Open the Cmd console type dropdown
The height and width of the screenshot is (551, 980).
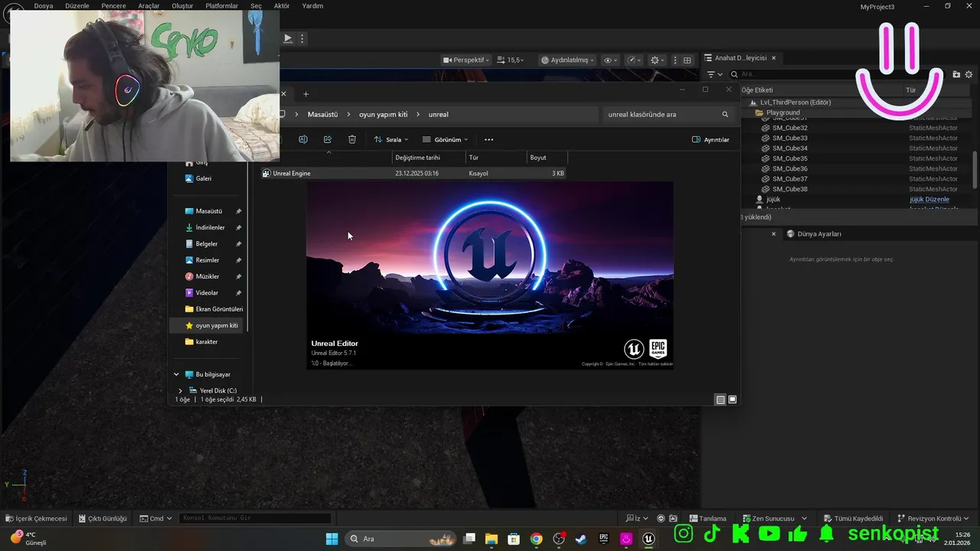[x=155, y=518]
